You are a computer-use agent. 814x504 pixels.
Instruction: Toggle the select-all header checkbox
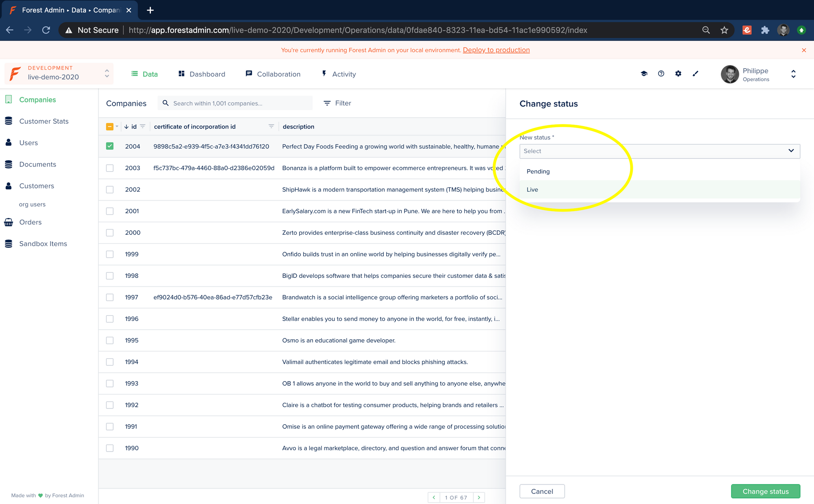point(109,127)
